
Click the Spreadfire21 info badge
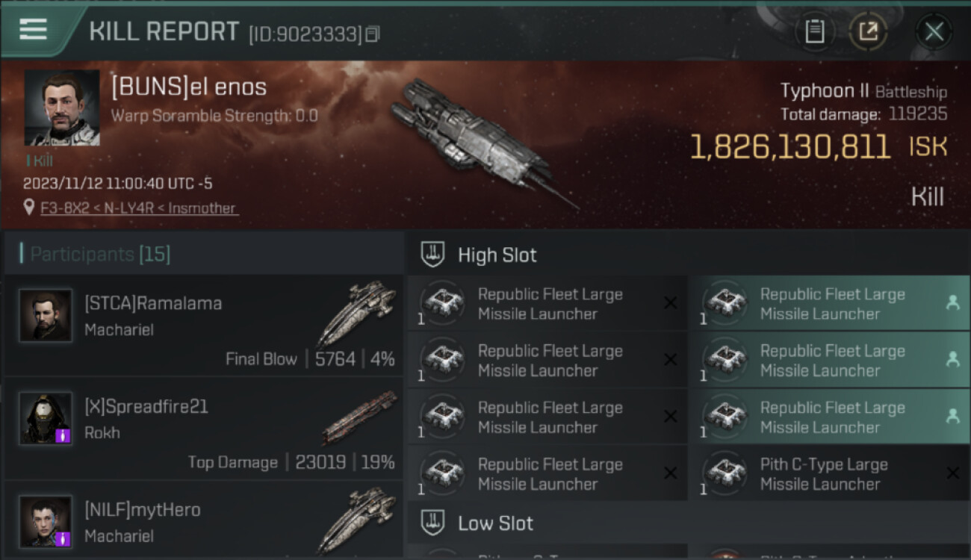coord(63,435)
